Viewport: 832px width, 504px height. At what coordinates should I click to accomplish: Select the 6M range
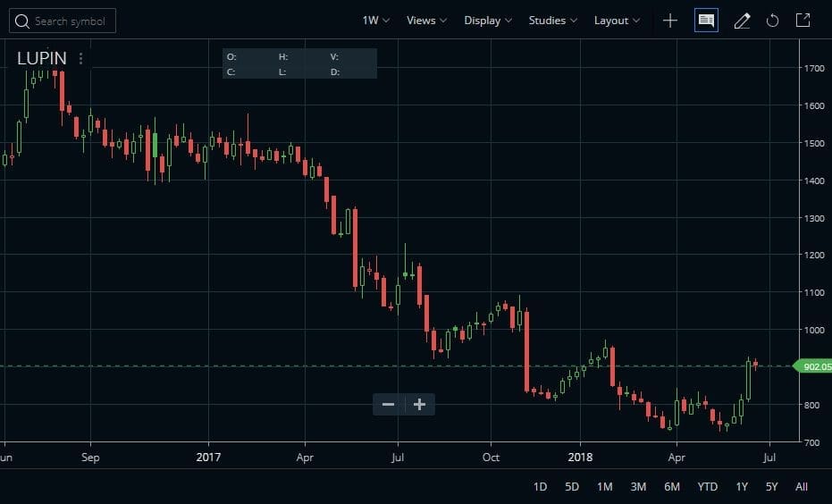[672, 486]
